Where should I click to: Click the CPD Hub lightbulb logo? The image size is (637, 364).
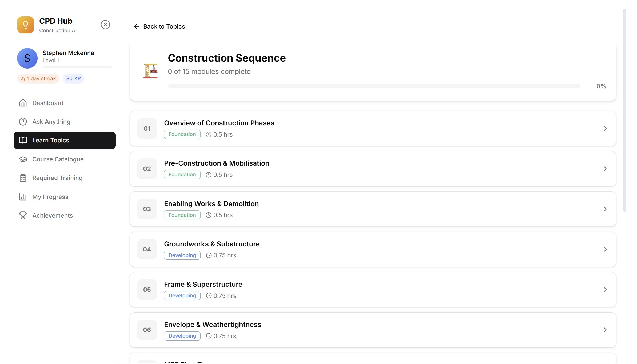pyautogui.click(x=26, y=25)
